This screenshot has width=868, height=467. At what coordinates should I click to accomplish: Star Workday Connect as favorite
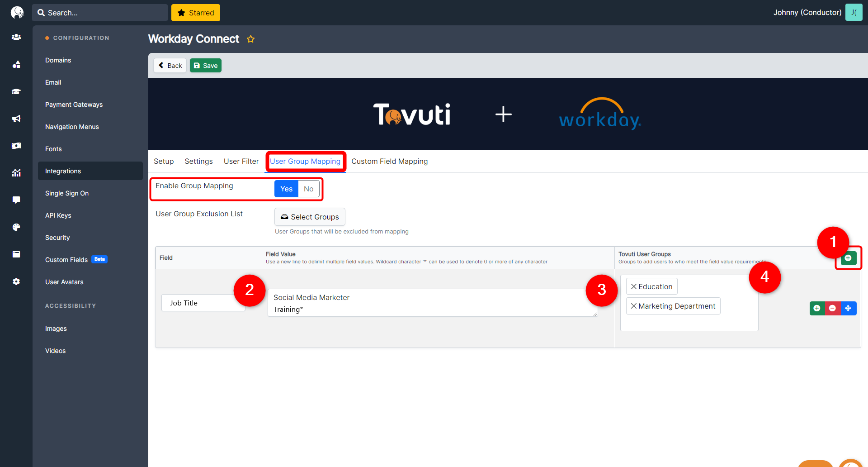pos(250,39)
